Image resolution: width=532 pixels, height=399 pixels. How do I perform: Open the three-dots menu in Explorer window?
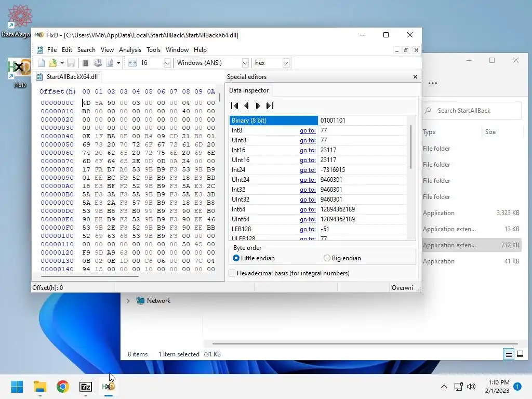coord(433,83)
